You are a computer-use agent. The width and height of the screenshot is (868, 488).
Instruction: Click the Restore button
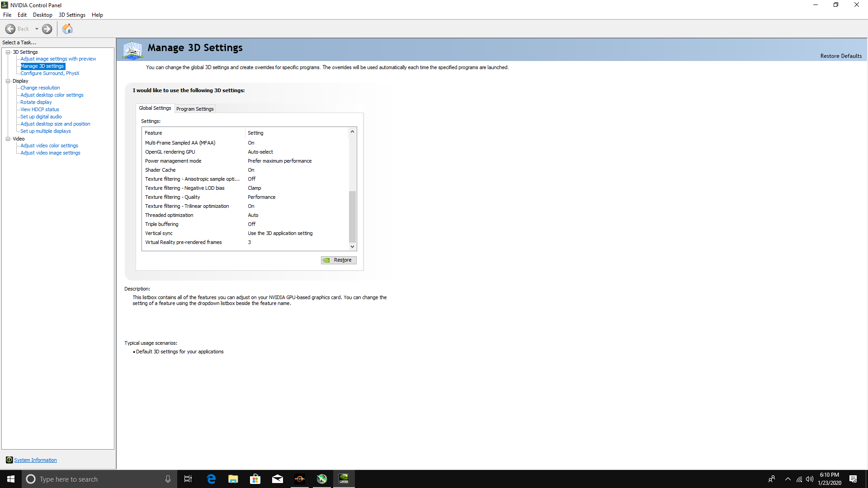pos(339,260)
